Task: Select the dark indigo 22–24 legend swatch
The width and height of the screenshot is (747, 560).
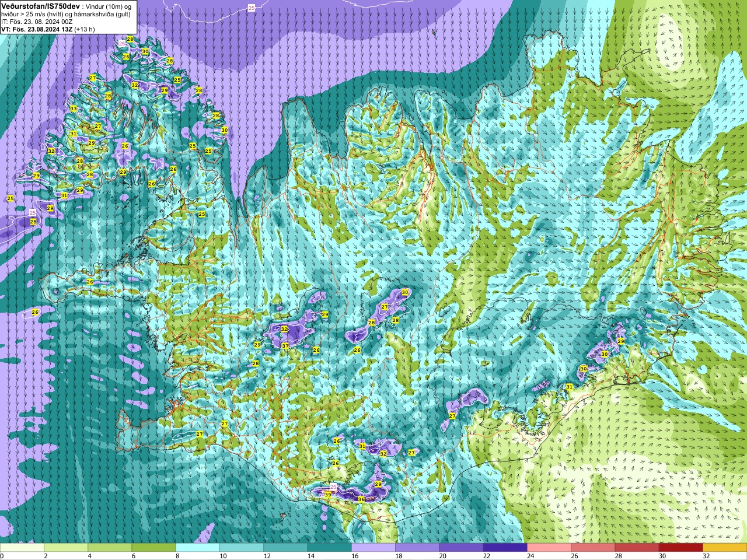Action: point(505,548)
